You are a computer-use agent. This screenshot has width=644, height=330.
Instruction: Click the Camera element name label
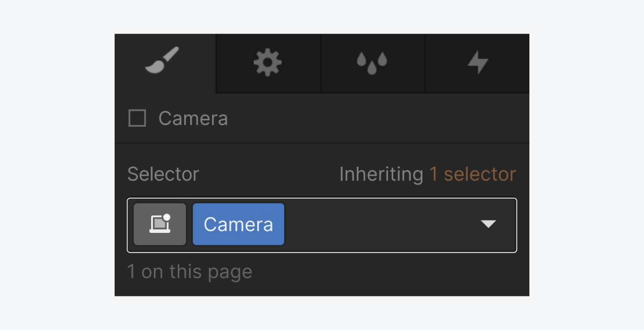point(193,119)
